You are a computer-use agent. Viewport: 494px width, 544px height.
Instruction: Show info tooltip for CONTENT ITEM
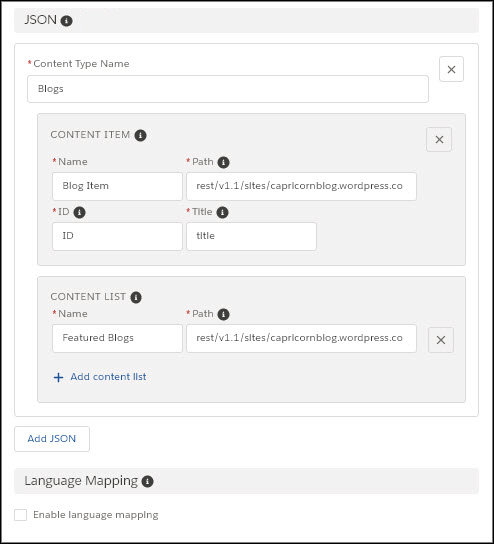coord(140,135)
